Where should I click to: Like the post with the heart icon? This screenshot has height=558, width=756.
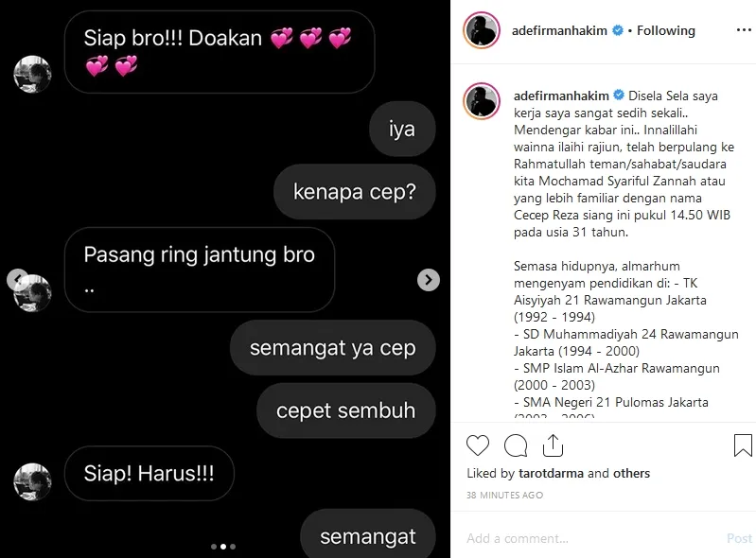pyautogui.click(x=477, y=445)
